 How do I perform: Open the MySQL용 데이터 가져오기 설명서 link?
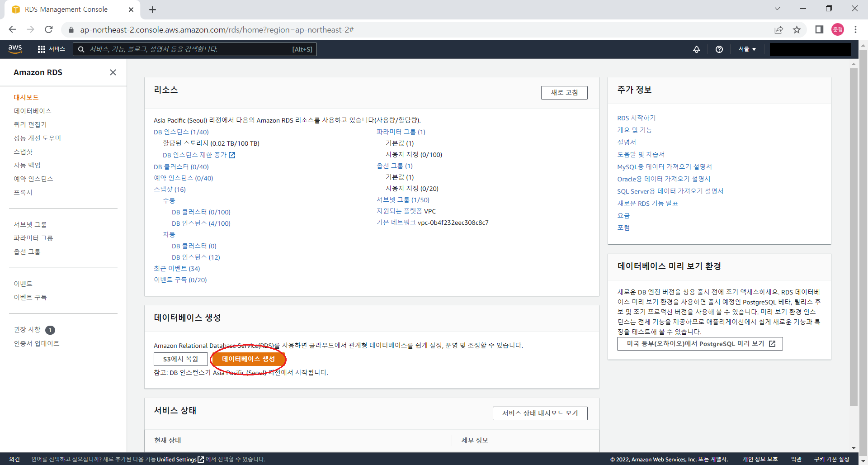pos(665,167)
